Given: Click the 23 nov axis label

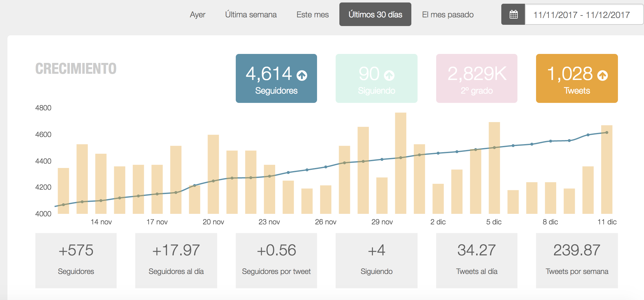Looking at the screenshot, I should (269, 222).
